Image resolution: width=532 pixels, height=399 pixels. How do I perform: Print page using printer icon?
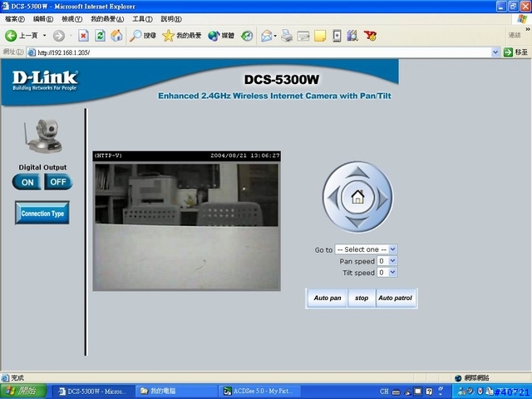pyautogui.click(x=287, y=36)
